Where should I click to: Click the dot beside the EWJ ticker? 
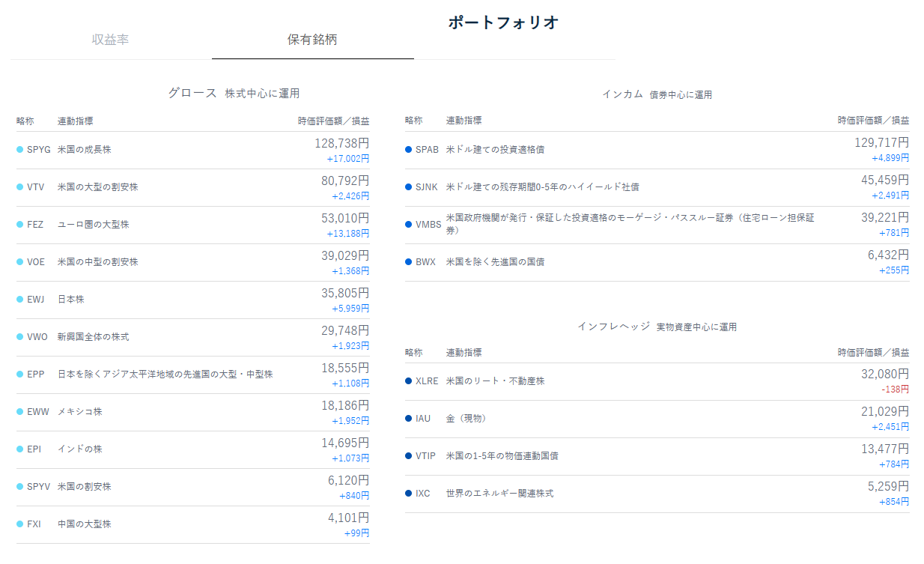(20, 299)
